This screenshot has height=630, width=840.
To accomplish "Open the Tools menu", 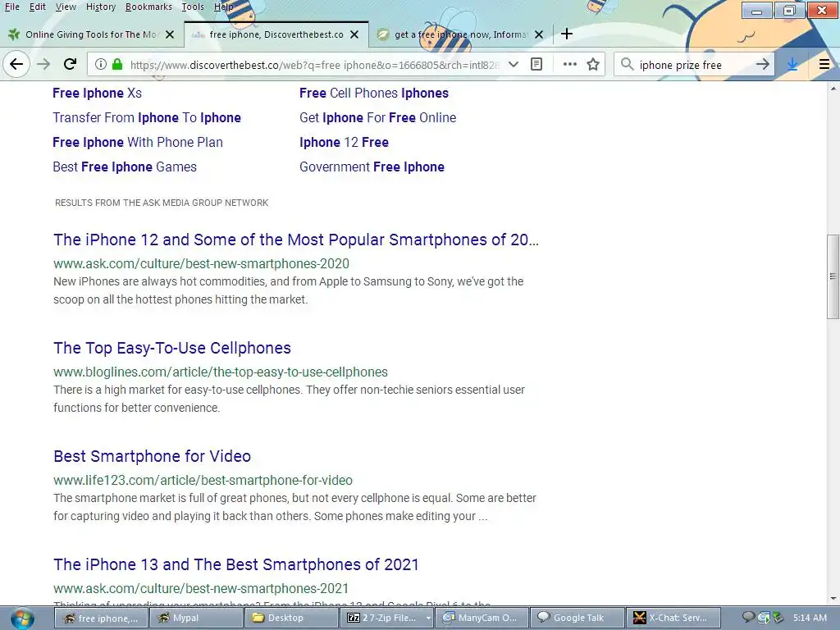I will coord(192,7).
